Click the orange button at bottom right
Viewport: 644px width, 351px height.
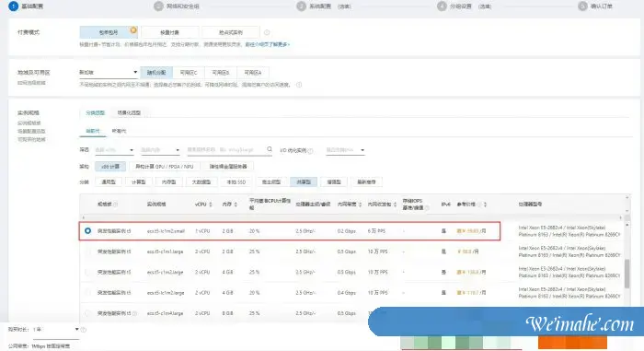(572, 343)
